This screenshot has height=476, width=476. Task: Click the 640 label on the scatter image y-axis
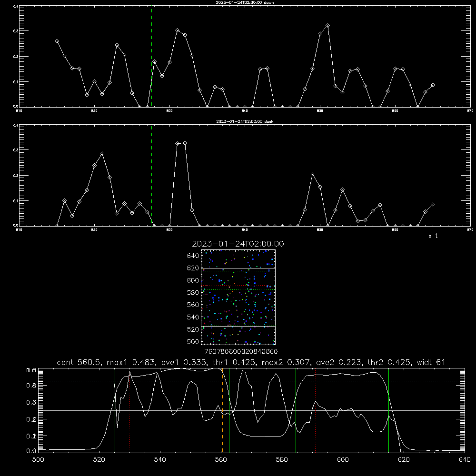[193, 256]
